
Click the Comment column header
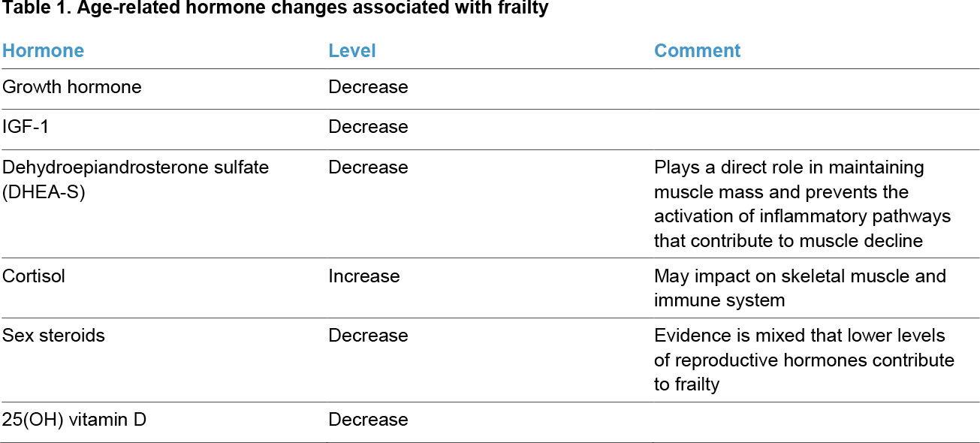pyautogui.click(x=697, y=51)
